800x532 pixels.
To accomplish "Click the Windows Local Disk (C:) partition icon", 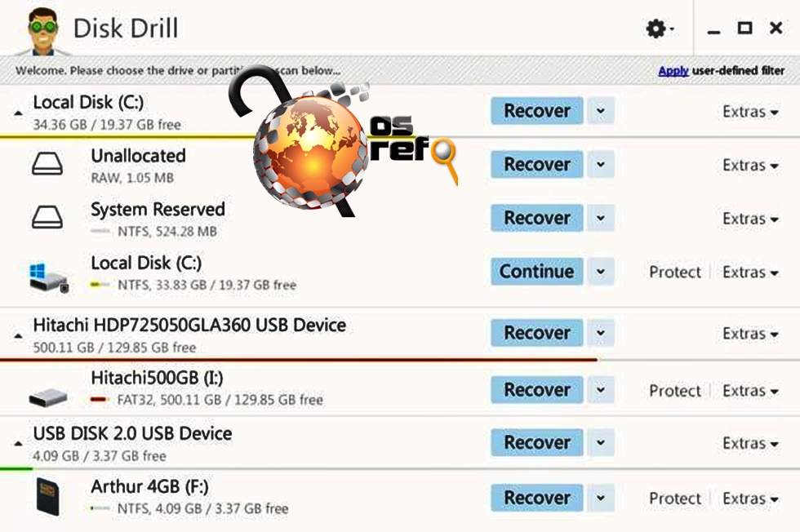I will coord(48,278).
